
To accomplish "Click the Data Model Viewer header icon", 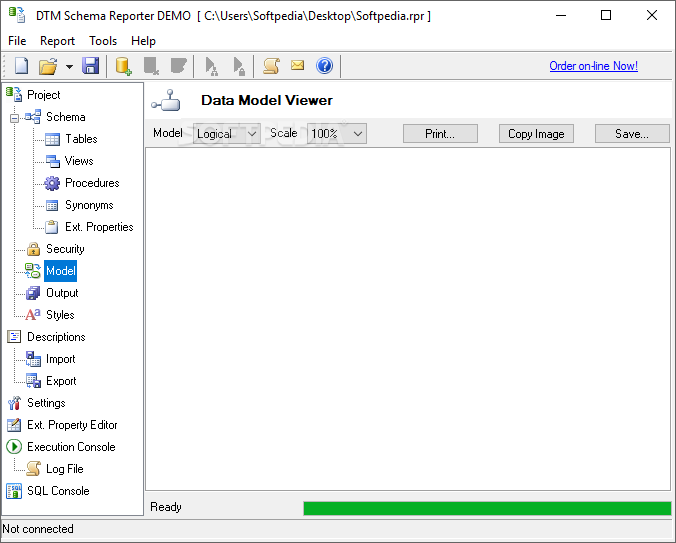I will pos(166,100).
